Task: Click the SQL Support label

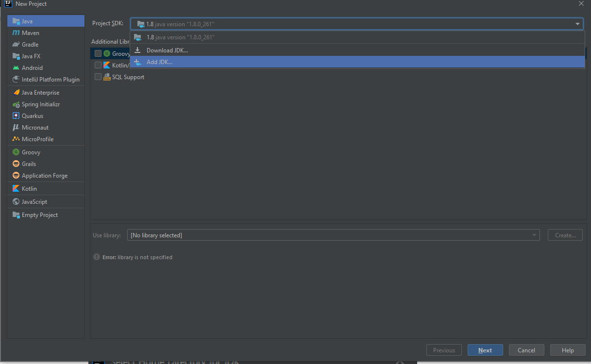Action: [128, 77]
